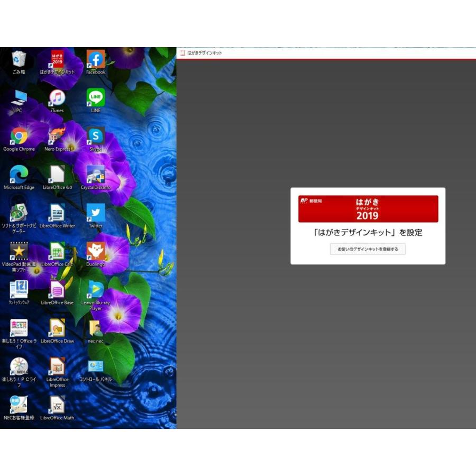Open the LINE desktop shortcut
The height and width of the screenshot is (476, 476).
pyautogui.click(x=96, y=98)
